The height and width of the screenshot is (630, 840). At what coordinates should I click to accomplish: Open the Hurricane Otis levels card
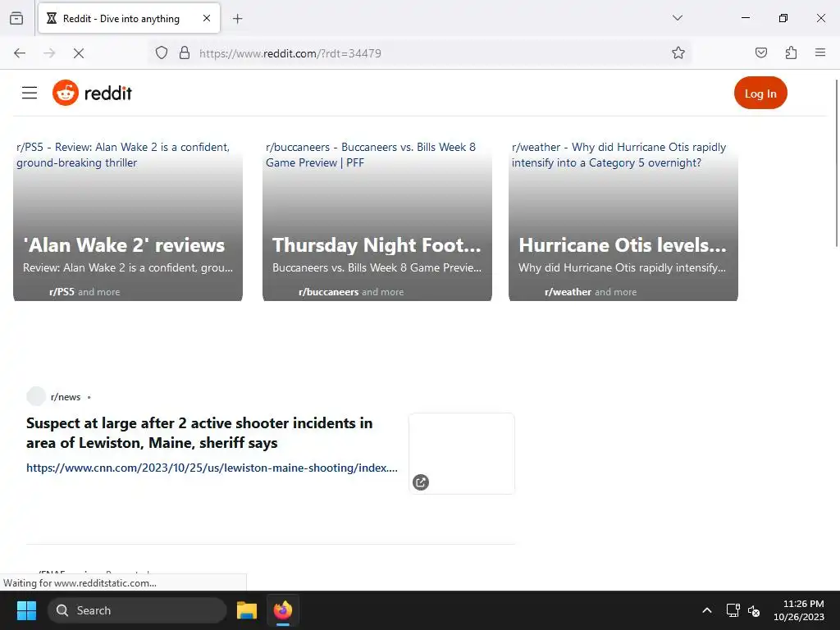(x=623, y=221)
